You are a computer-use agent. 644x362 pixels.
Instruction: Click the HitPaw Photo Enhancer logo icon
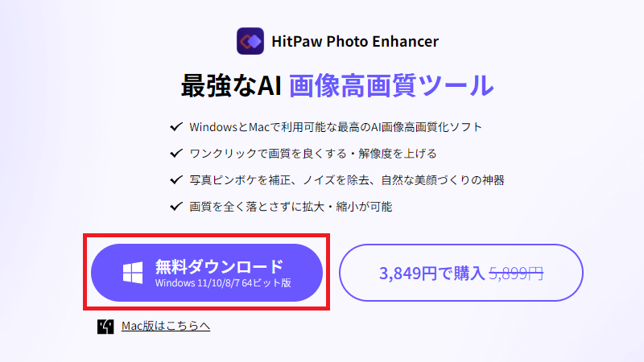(250, 41)
